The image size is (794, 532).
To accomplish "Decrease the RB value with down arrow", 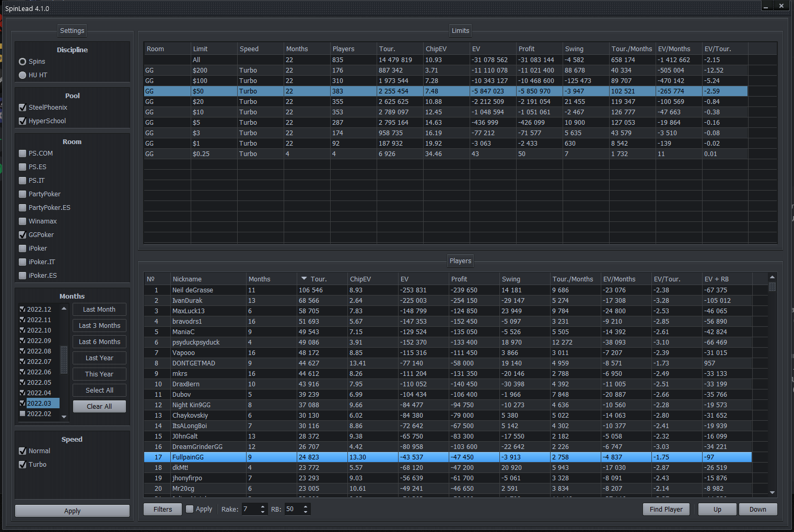I will pyautogui.click(x=306, y=512).
